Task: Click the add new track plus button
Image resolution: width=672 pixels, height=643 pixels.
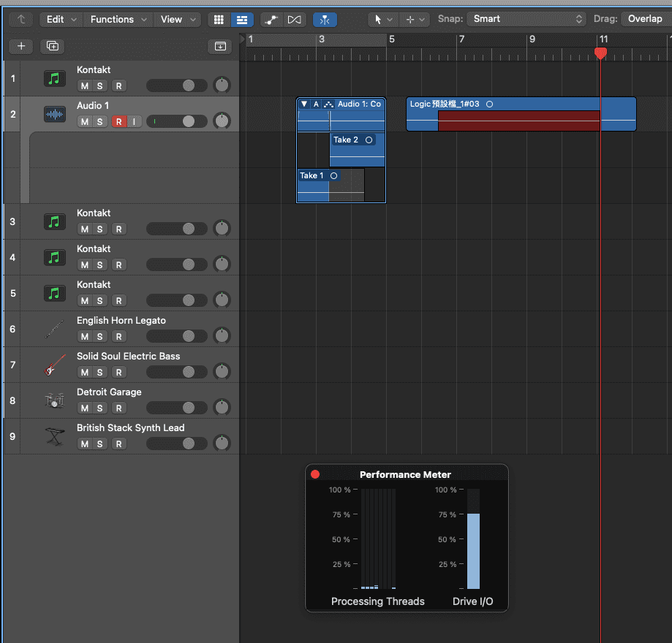Action: point(21,46)
